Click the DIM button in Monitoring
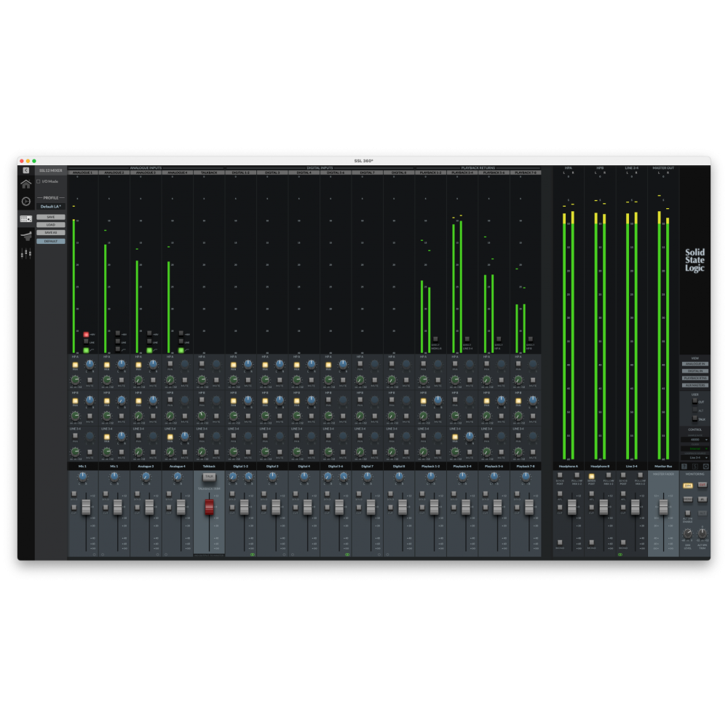The image size is (728, 728). [688, 486]
